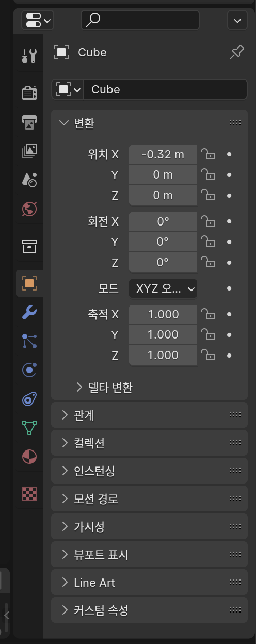Open the Render properties tab
The width and height of the screenshot is (256, 644).
click(29, 93)
